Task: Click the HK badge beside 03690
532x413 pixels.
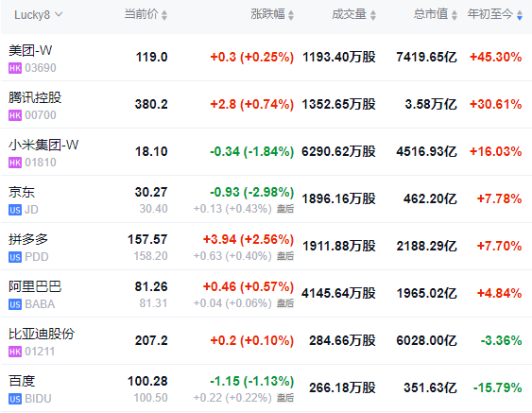Action: point(15,68)
